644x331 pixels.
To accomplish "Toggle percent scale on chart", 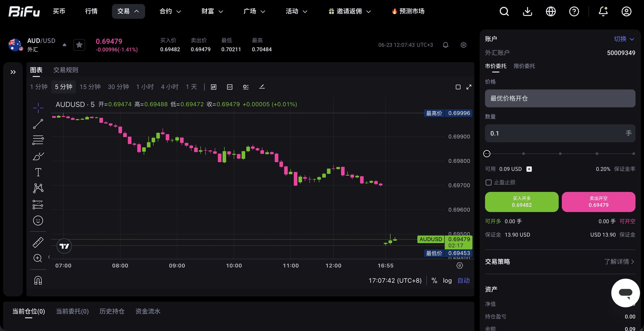I will 434,281.
